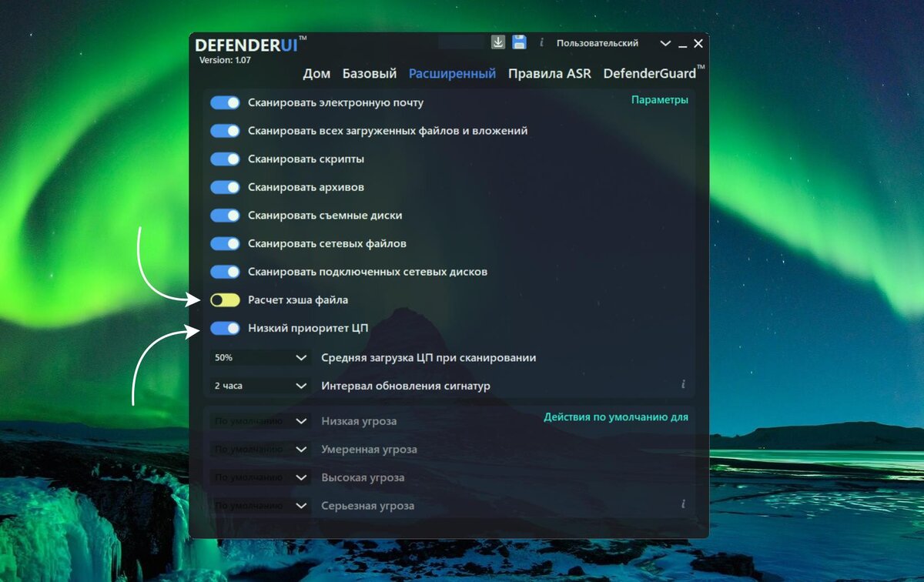Image resolution: width=924 pixels, height=582 pixels.
Task: Open the 2 часа update interval dropdown
Action: (x=260, y=386)
